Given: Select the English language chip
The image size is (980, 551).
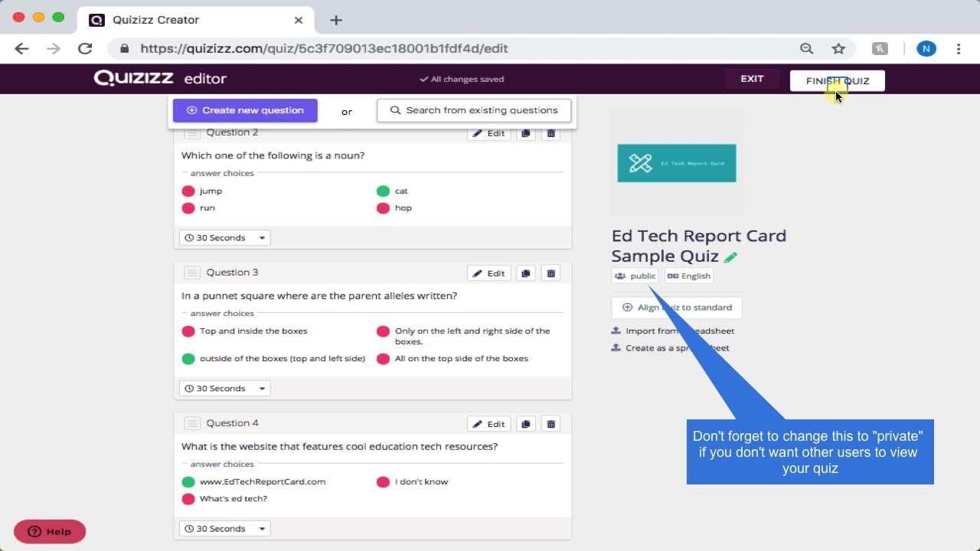Looking at the screenshot, I should click(x=688, y=275).
